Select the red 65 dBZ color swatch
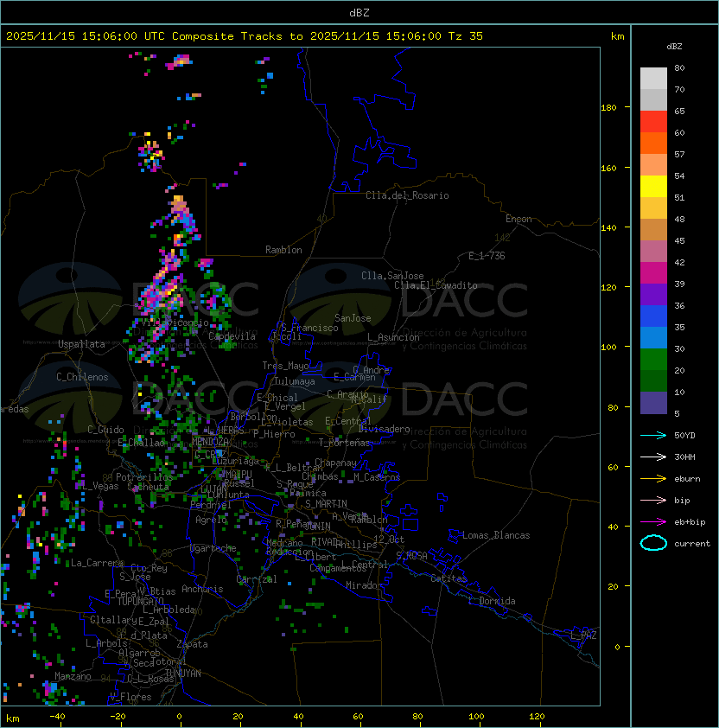Viewport: 719px width, 728px height. [x=653, y=121]
